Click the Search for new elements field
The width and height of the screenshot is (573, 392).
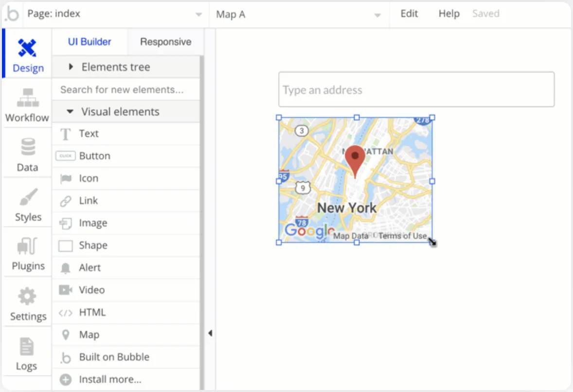126,89
